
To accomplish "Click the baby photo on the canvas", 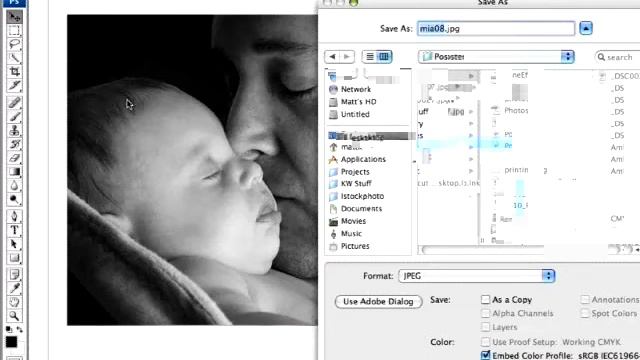I will 192,170.
